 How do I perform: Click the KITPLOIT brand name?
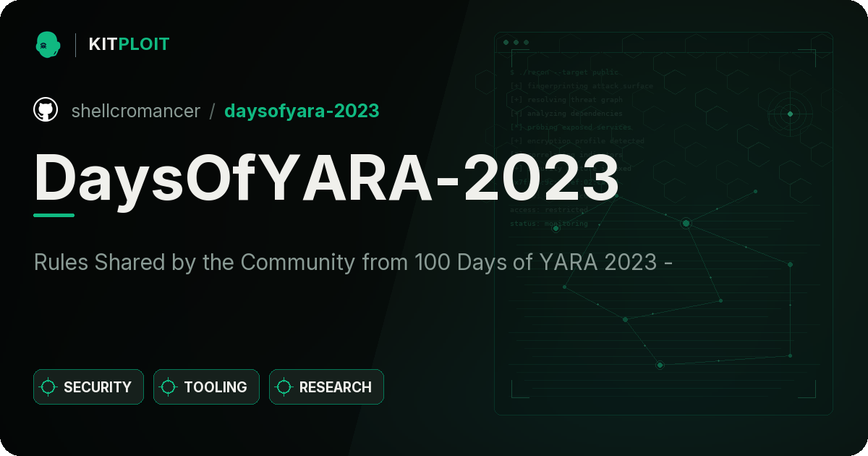coord(129,44)
